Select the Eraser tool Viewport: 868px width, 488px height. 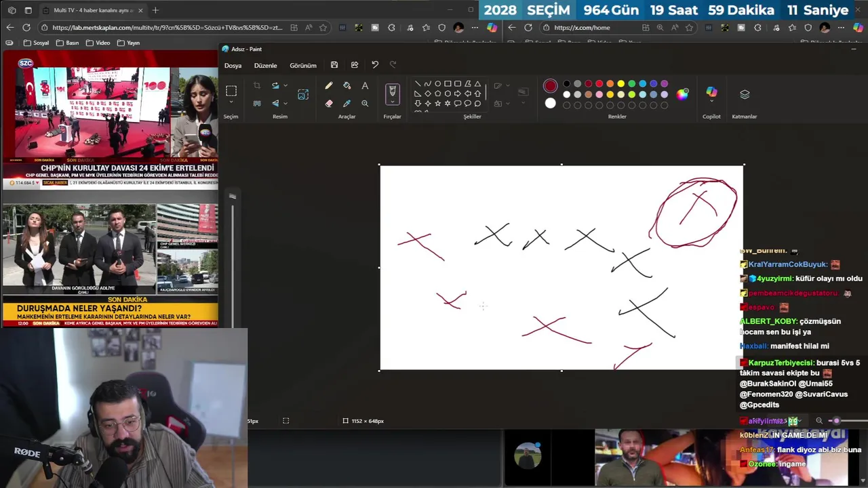click(x=329, y=103)
